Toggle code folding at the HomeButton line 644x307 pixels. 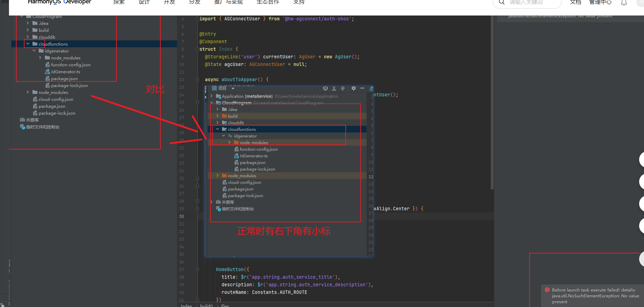(197, 270)
